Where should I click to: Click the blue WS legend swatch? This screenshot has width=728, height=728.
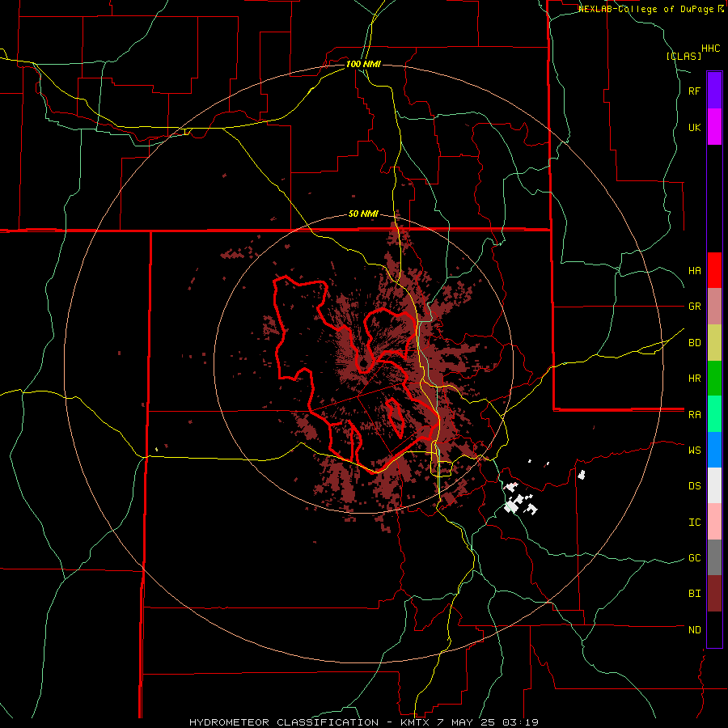[714, 450]
